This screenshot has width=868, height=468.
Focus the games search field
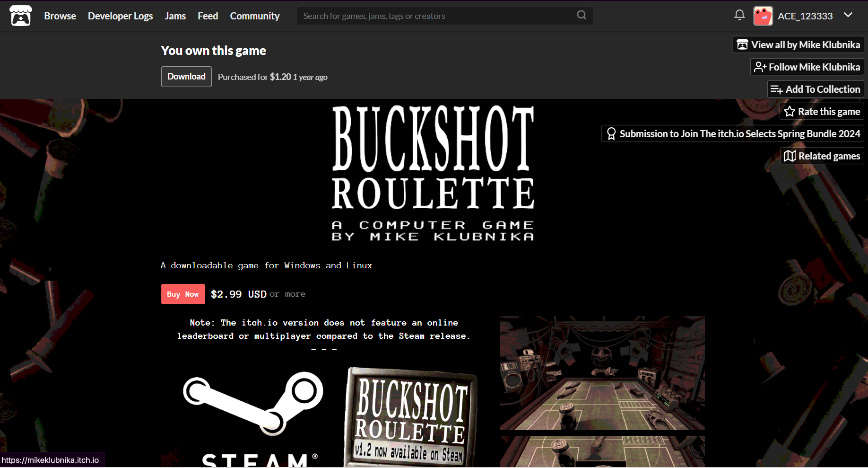pos(445,16)
